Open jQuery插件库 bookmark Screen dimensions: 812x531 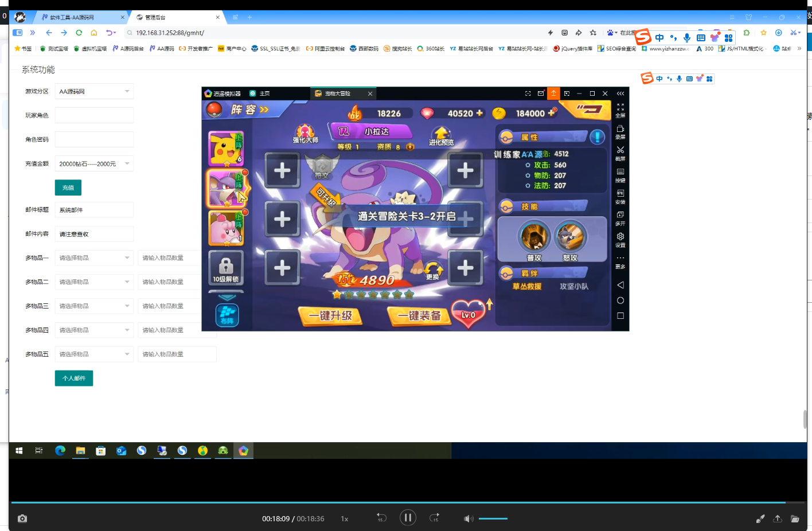tap(572, 49)
